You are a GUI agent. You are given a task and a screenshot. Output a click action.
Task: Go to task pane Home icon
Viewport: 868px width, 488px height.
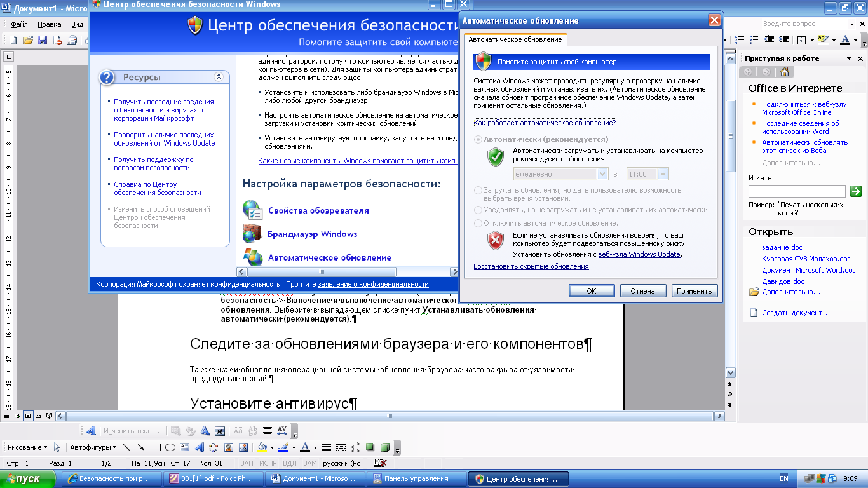(784, 72)
